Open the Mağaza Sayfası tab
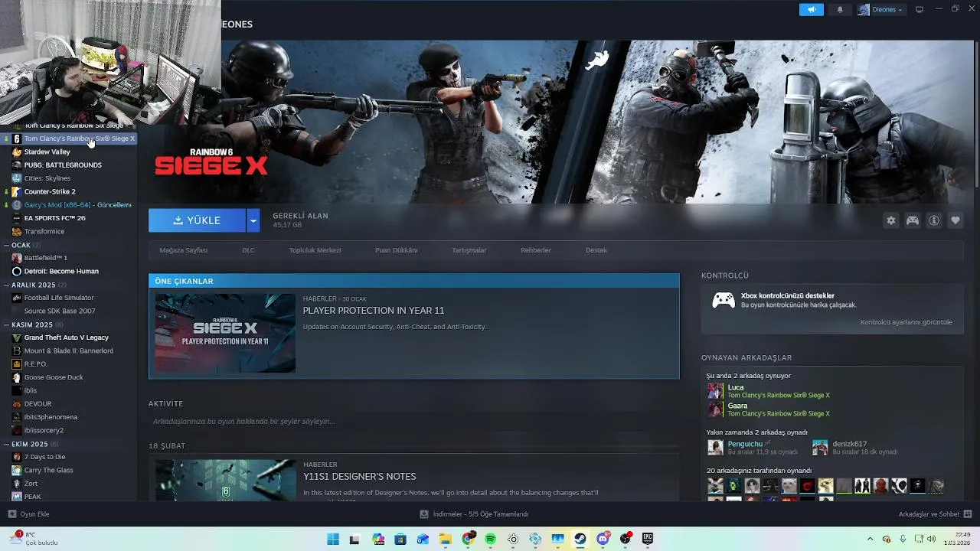980x551 pixels. 183,250
